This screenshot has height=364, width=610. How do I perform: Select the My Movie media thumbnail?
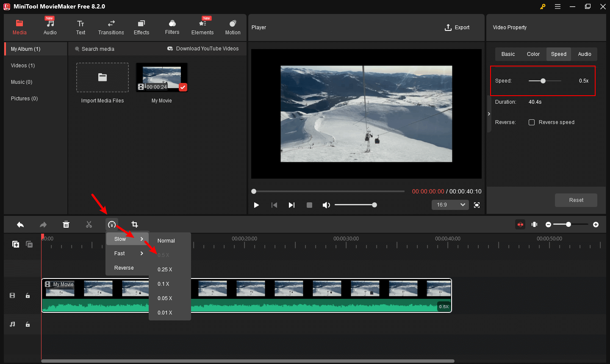pos(162,77)
